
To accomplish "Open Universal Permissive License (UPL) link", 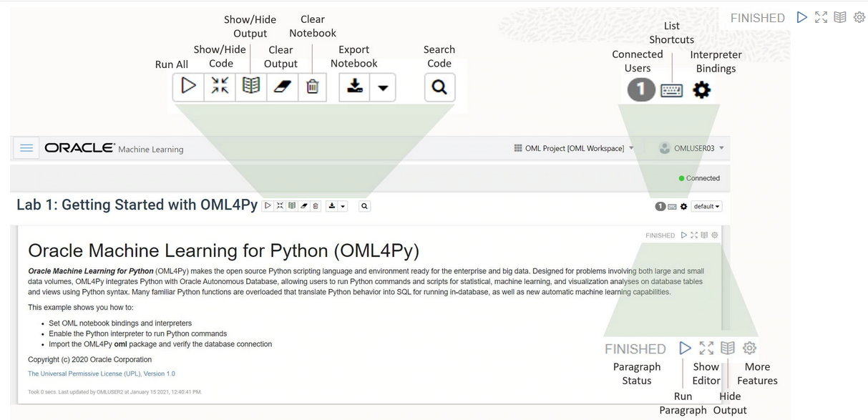I will 102,373.
